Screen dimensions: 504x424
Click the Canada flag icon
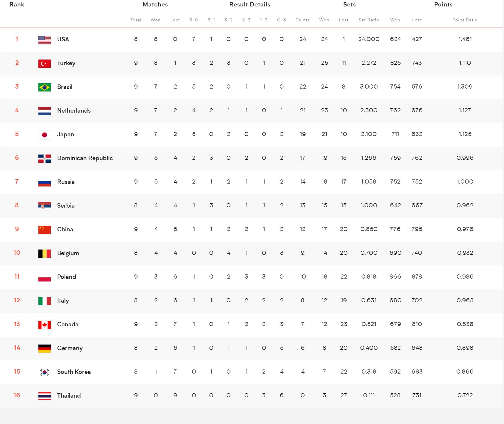pyautogui.click(x=45, y=325)
